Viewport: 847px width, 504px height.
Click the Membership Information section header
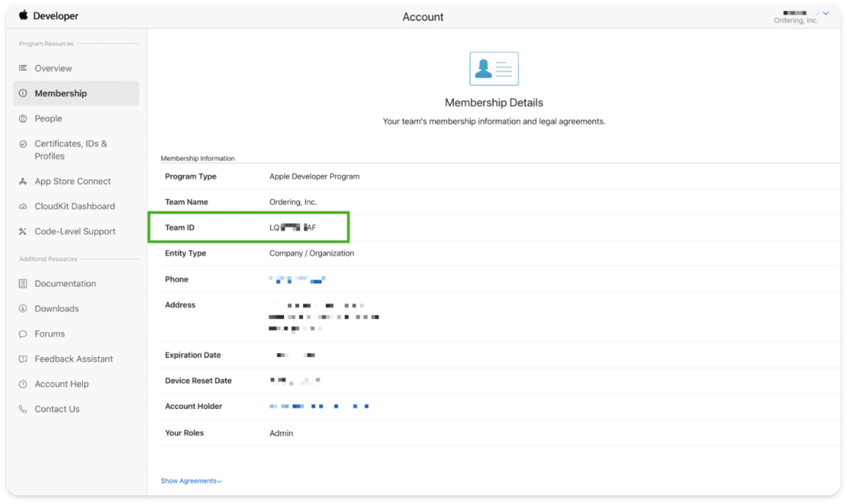[198, 158]
